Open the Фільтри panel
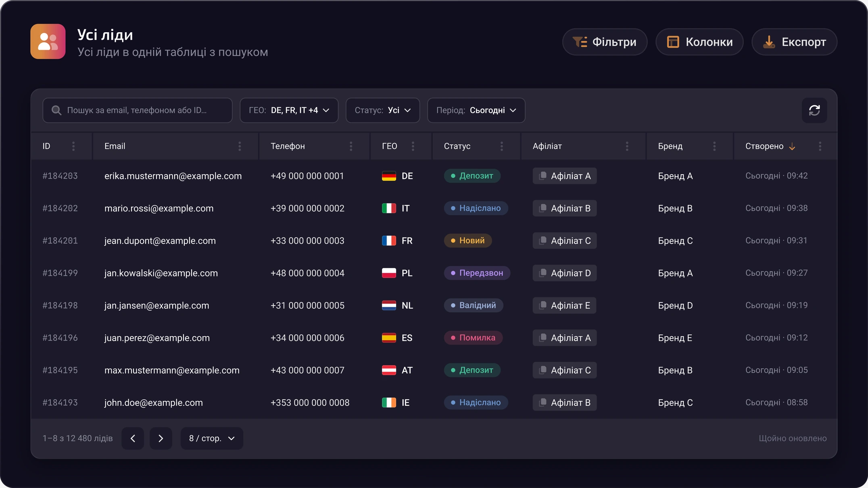The height and width of the screenshot is (488, 868). 605,42
